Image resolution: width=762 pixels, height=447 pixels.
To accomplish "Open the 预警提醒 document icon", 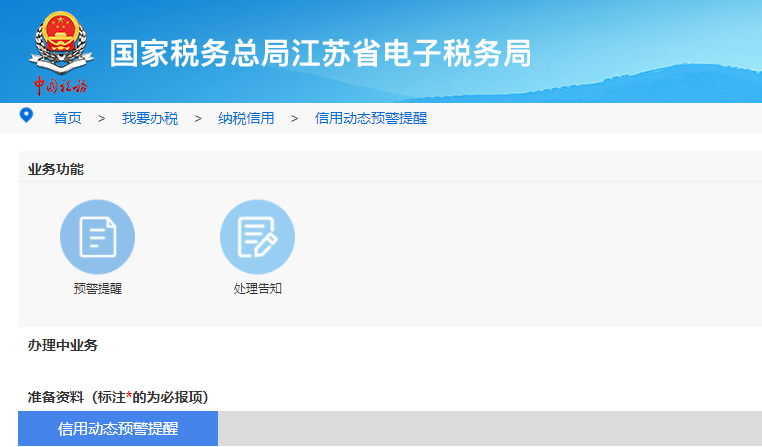I will (97, 237).
